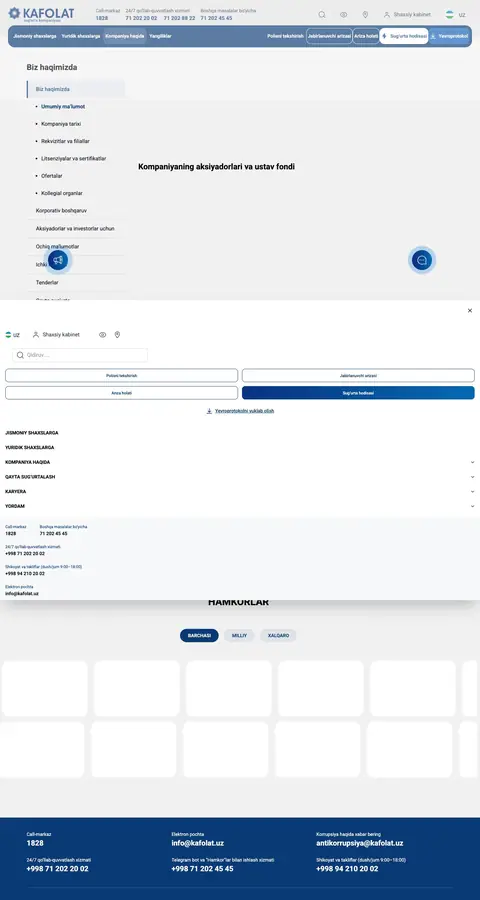Open Rekvizitlar va filiallar in the sidebar
Image resolution: width=480 pixels, height=900 pixels.
(65, 141)
